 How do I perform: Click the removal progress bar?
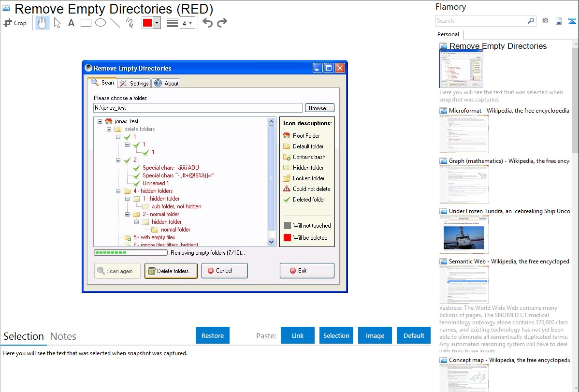point(130,253)
